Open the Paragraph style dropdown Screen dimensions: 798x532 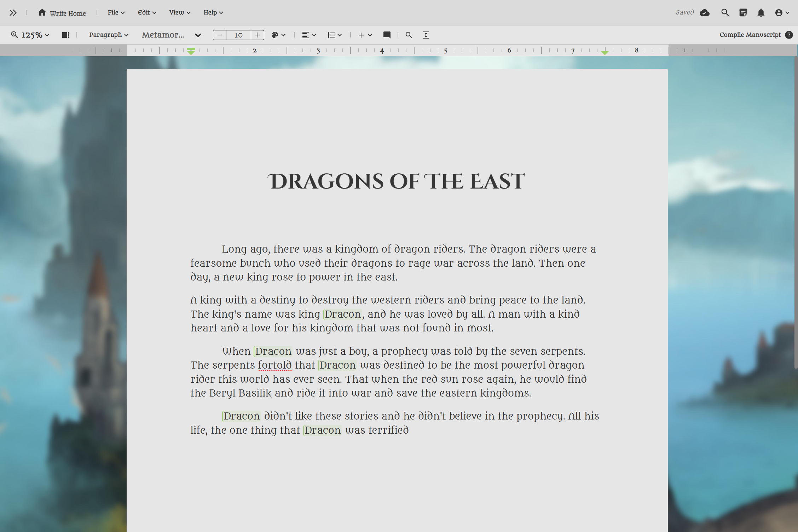(x=108, y=35)
